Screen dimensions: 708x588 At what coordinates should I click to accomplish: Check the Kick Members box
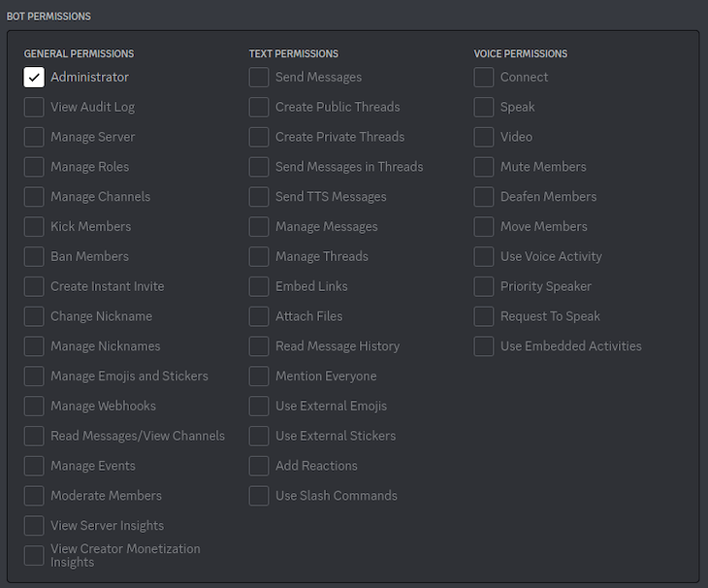pyautogui.click(x=34, y=227)
